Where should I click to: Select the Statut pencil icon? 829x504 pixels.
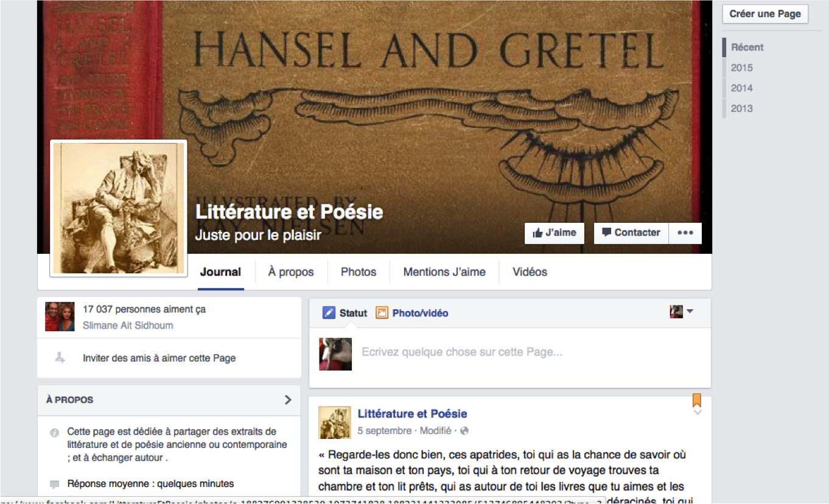(329, 313)
